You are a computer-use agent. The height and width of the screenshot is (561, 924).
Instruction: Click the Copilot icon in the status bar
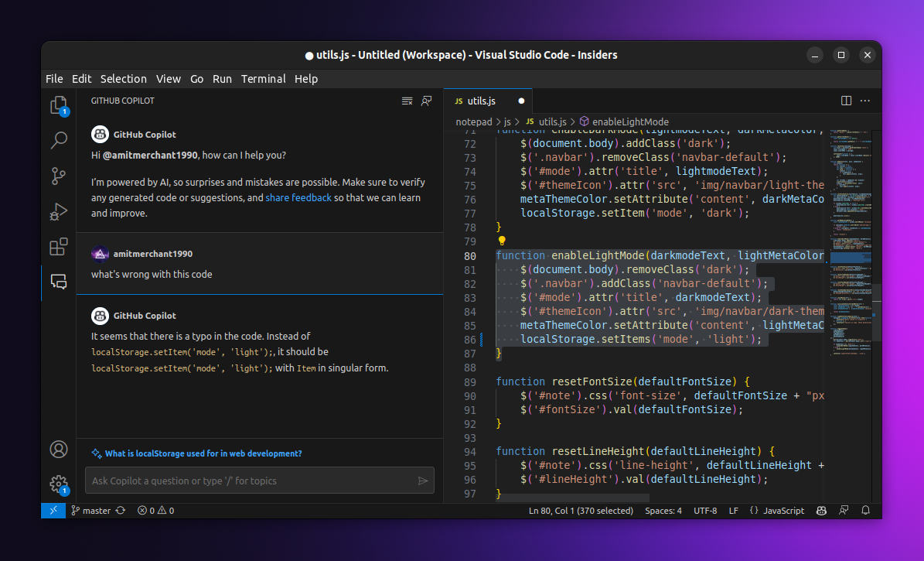821,510
